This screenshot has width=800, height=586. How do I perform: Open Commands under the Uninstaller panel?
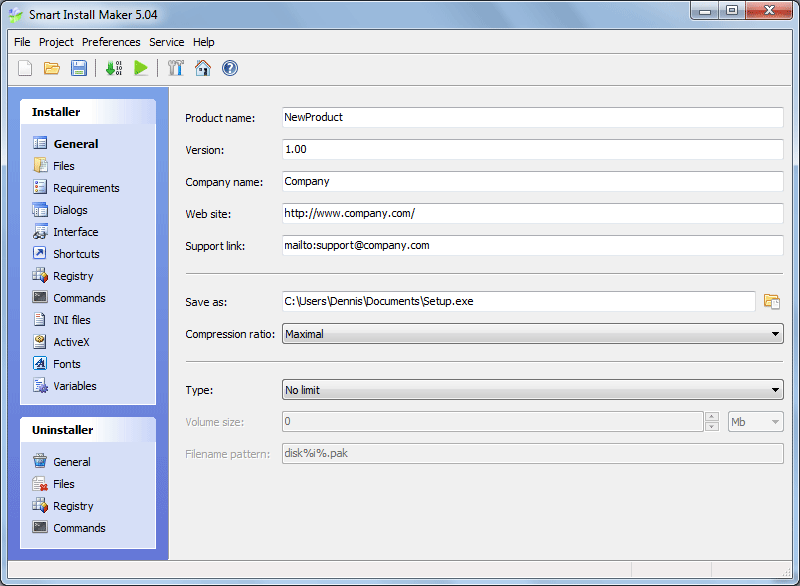tap(77, 527)
